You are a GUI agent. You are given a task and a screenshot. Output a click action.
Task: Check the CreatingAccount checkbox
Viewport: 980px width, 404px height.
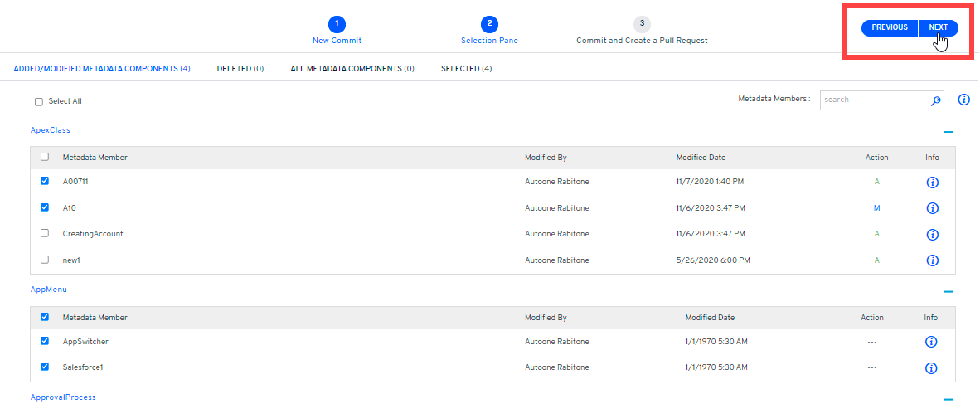tap(45, 233)
